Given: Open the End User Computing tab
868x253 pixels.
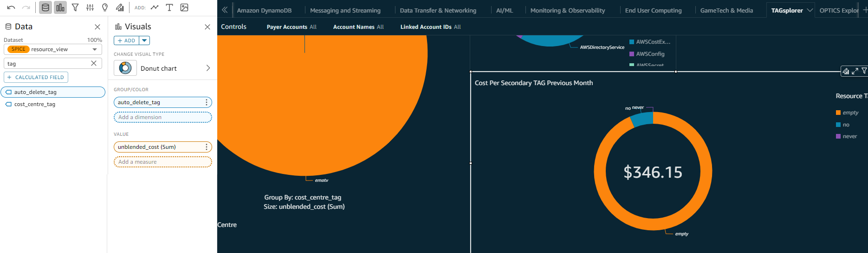Looking at the screenshot, I should [x=653, y=10].
